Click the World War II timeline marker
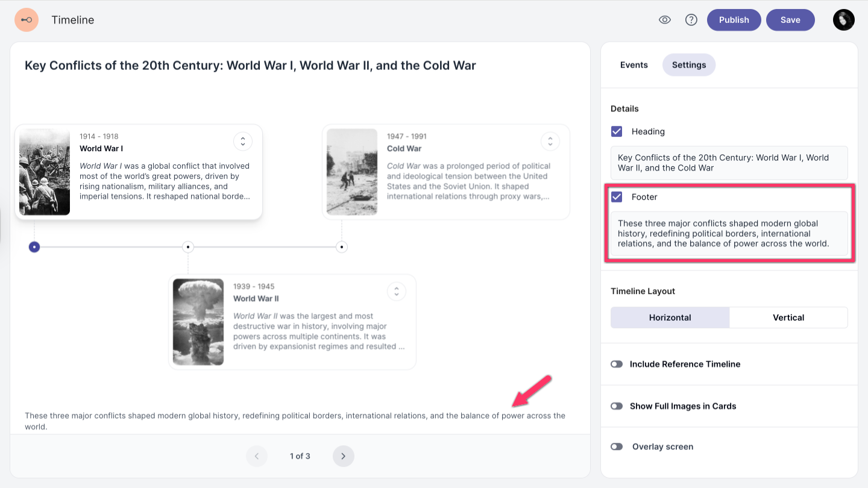The width and height of the screenshot is (868, 488). click(188, 247)
